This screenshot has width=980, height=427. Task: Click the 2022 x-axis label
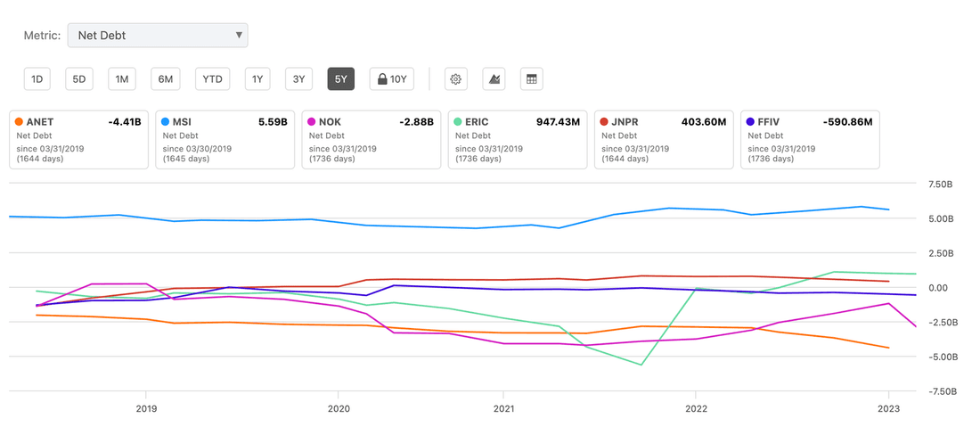[x=695, y=409]
